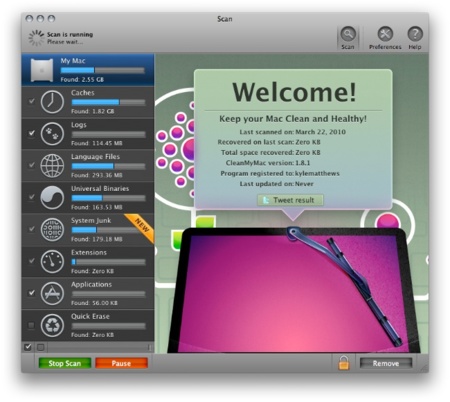Click the 'Scan is running' status text
450x402 pixels.
point(70,34)
